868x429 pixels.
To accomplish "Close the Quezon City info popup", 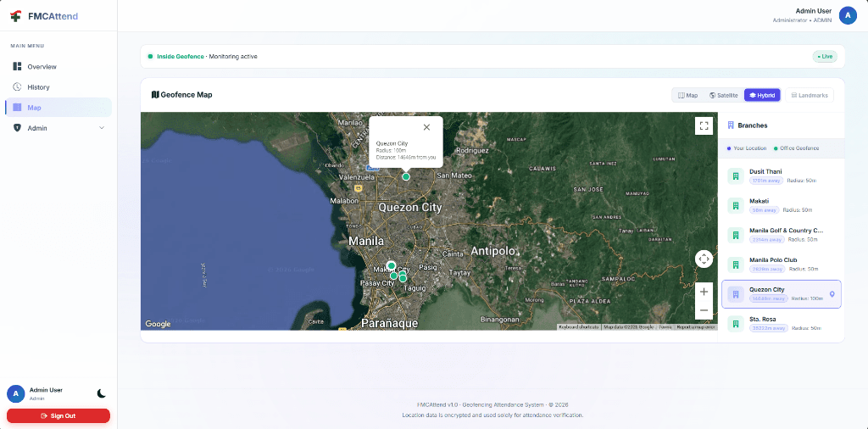I will 426,127.
